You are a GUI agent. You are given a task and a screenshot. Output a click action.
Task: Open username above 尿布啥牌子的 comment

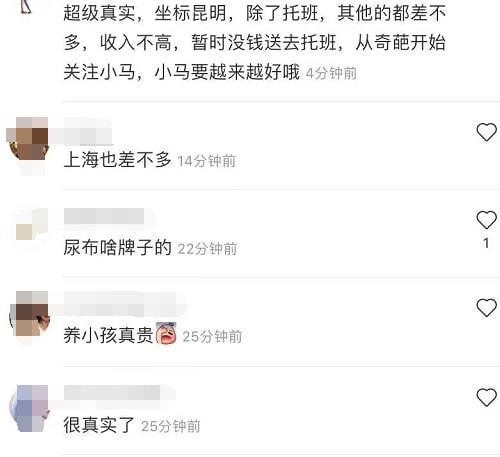tap(104, 216)
